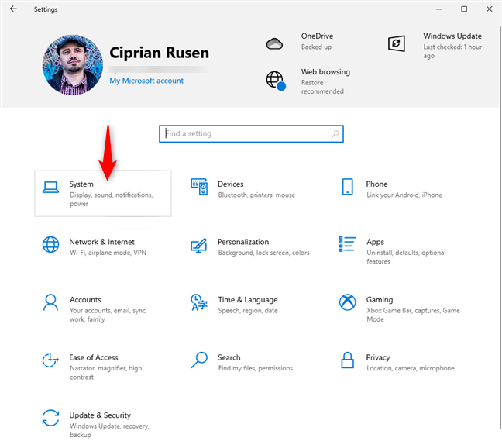Click the Time & Language icon

point(199,302)
